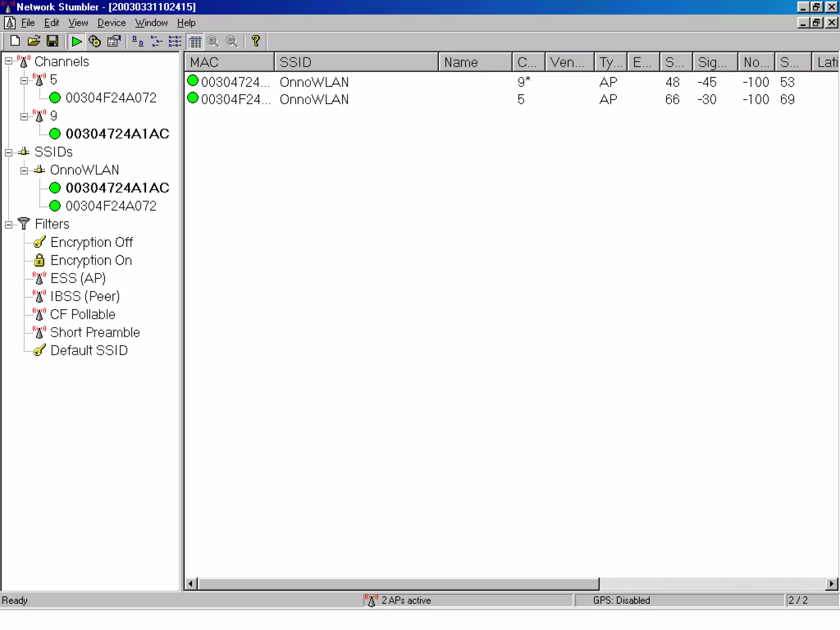Switch to large icons view icon
Image resolution: width=840 pixels, height=630 pixels.
click(x=137, y=41)
